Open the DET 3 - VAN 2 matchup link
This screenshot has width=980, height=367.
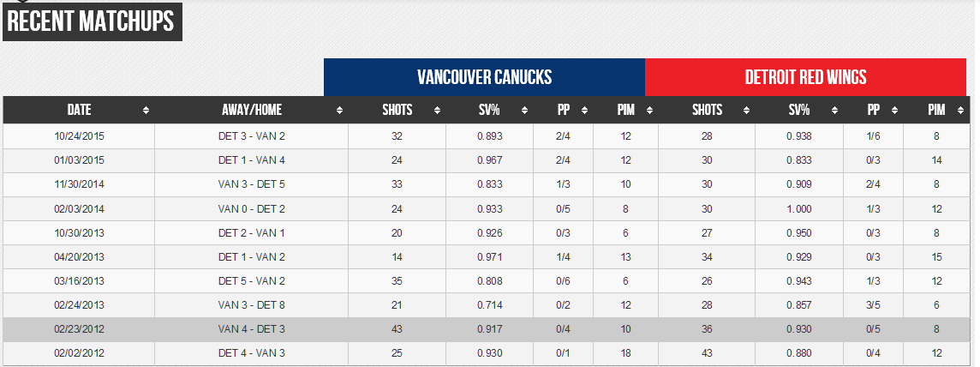[251, 136]
